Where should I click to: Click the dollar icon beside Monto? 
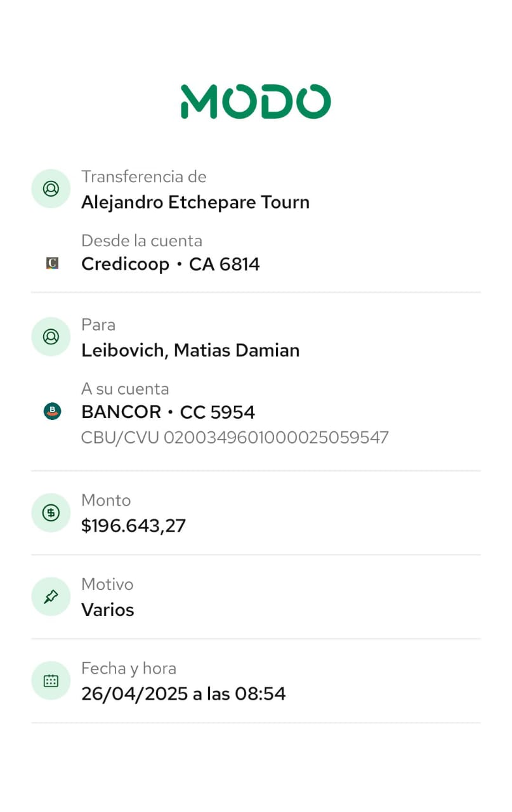pyautogui.click(x=51, y=513)
